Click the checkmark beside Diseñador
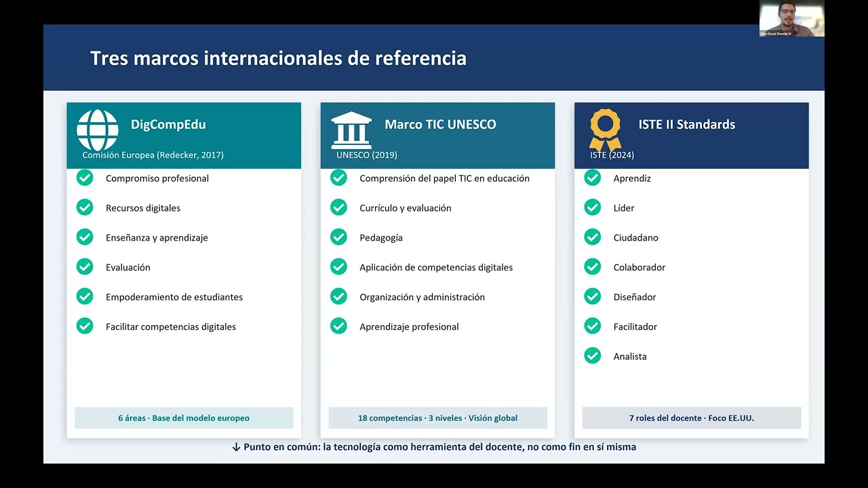 593,296
